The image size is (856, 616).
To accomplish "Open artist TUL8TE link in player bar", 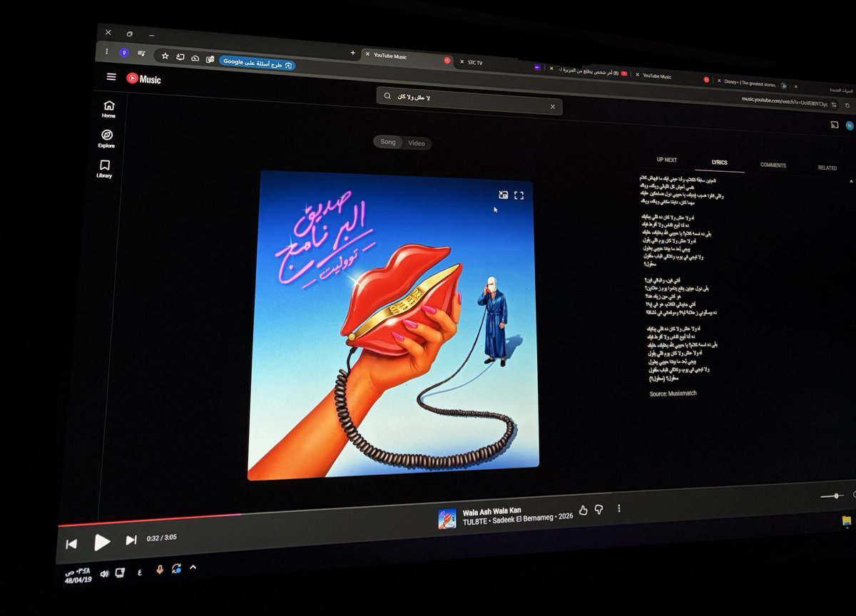I will click(474, 520).
